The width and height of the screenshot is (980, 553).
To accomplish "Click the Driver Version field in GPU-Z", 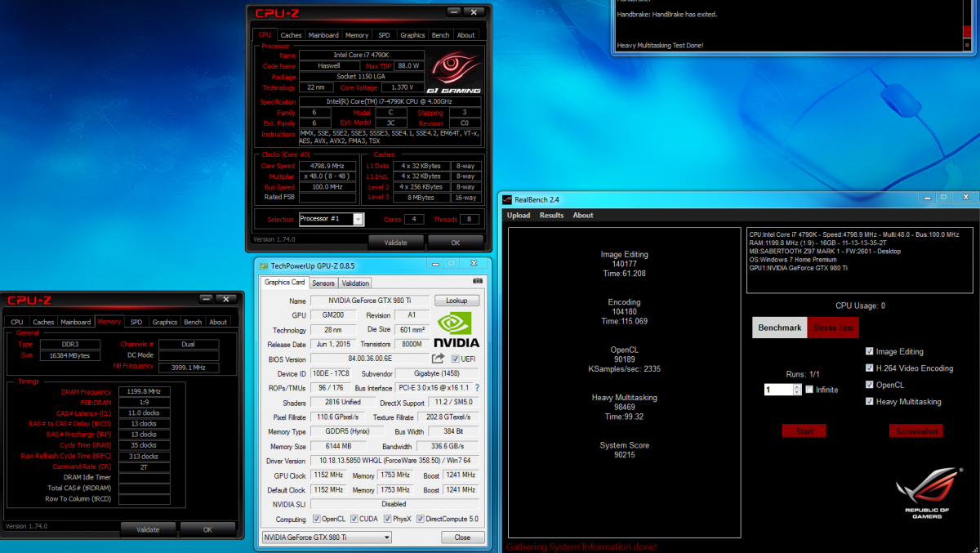I will coord(395,461).
